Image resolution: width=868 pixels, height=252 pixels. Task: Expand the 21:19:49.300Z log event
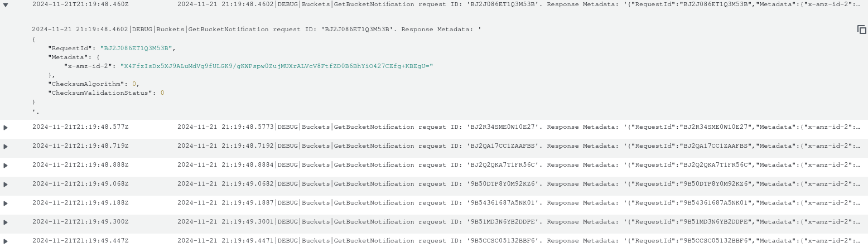pyautogui.click(x=6, y=222)
